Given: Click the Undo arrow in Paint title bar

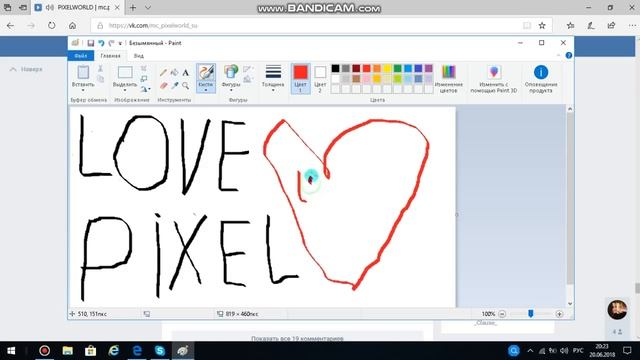Looking at the screenshot, I should pyautogui.click(x=101, y=43).
